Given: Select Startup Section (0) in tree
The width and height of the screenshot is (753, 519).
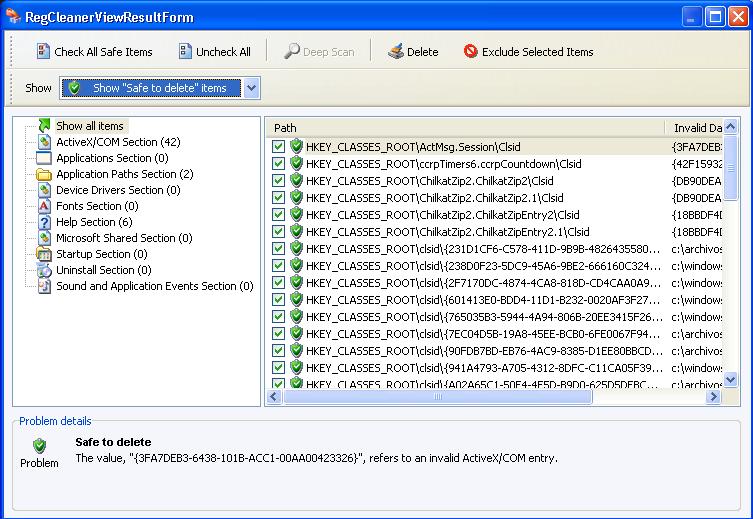Looking at the screenshot, I should coord(102,254).
